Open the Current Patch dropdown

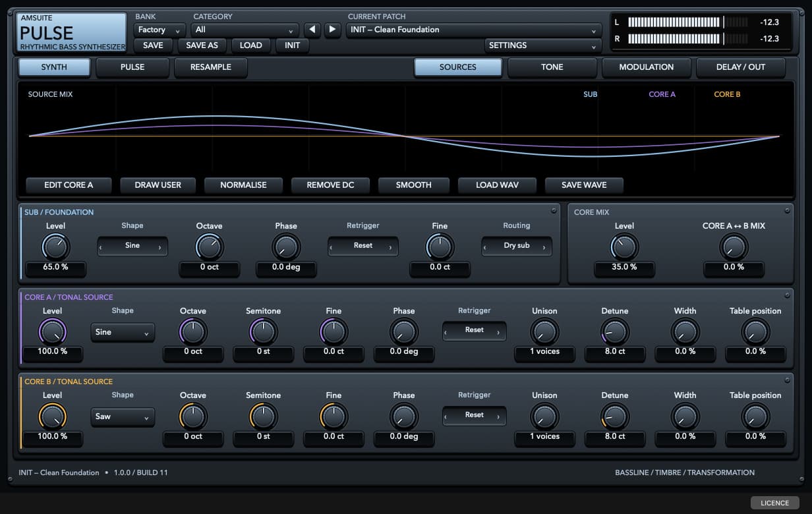coord(474,30)
